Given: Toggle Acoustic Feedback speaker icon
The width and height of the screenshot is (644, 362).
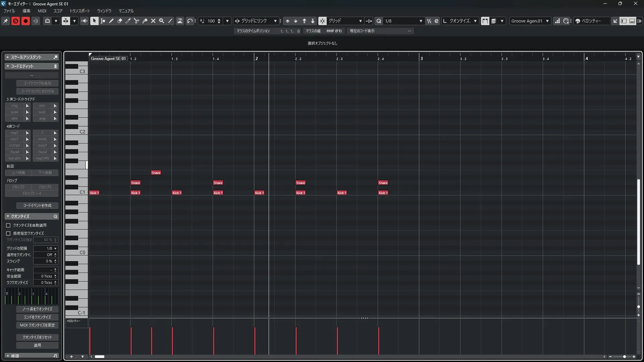Looking at the screenshot, I should 84,21.
